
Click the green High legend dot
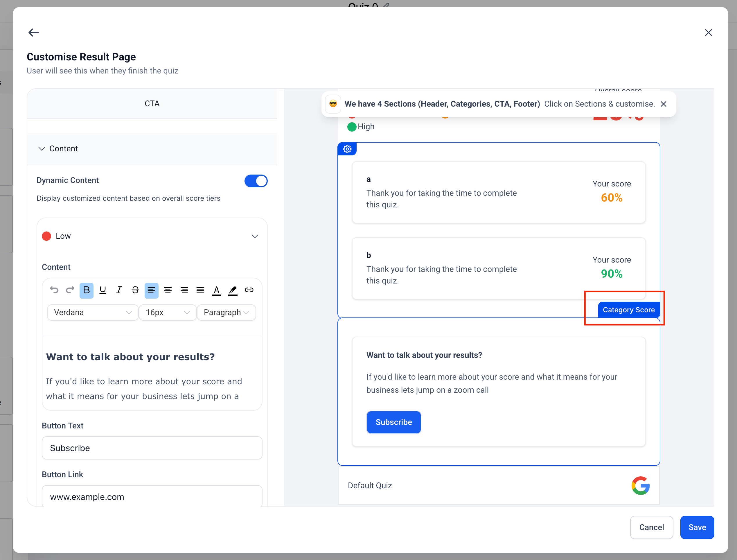[351, 127]
